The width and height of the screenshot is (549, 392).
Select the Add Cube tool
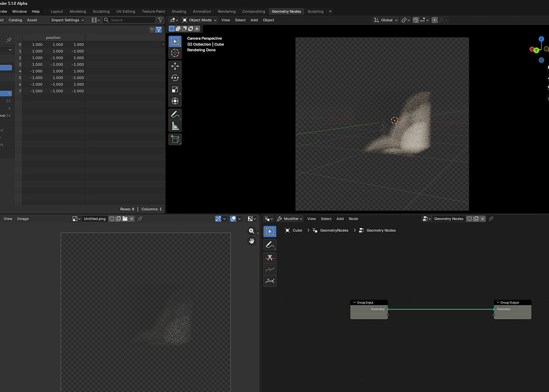[175, 139]
